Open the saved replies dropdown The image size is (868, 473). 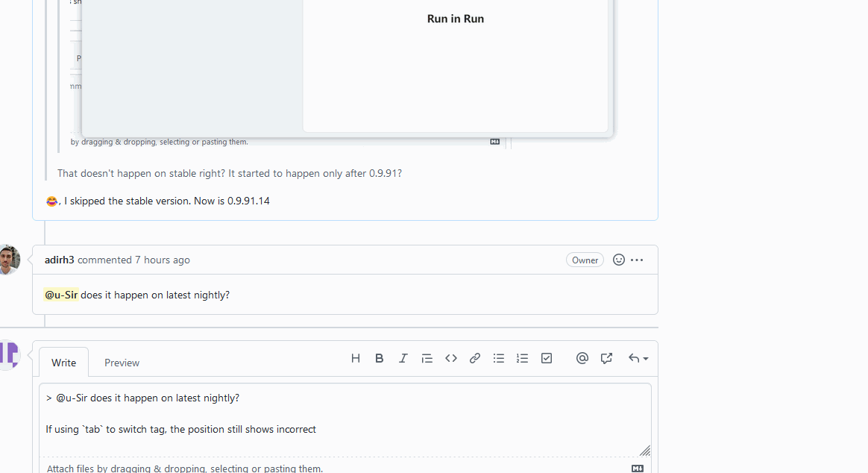point(638,358)
